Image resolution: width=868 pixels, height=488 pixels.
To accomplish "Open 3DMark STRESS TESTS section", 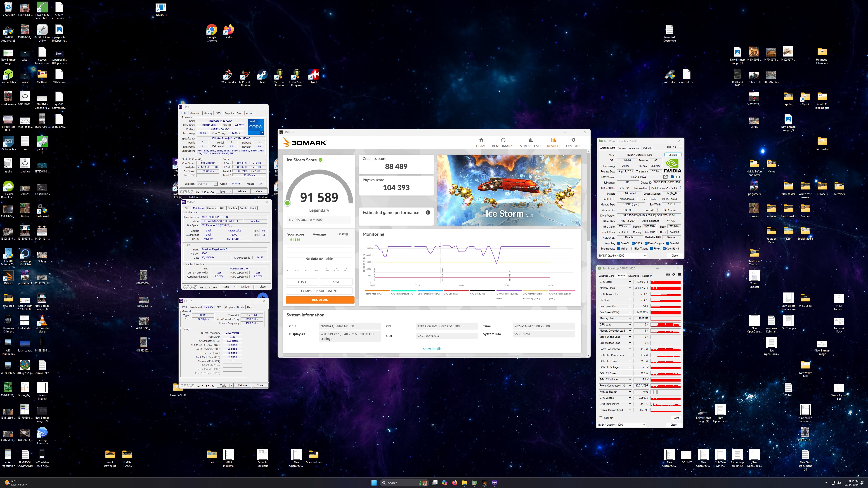I will pos(530,143).
